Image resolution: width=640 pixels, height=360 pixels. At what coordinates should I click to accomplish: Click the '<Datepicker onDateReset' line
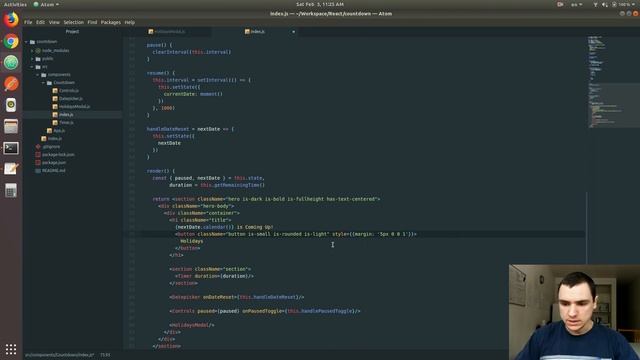pos(237,297)
